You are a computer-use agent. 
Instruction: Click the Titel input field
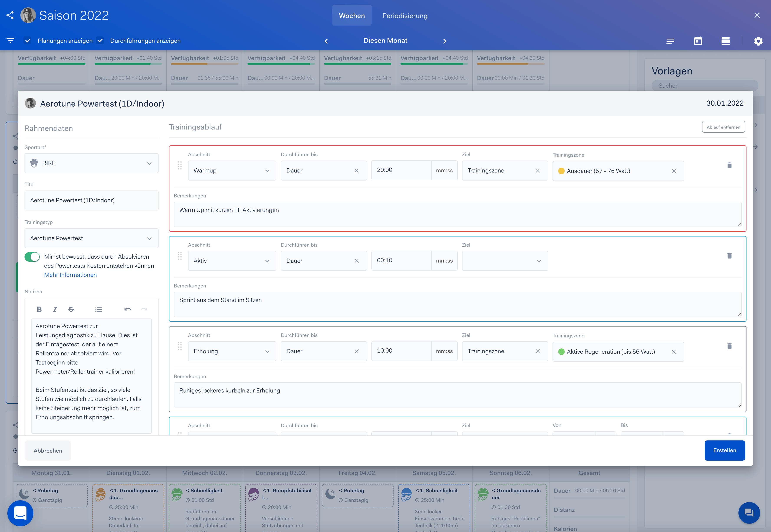[91, 200]
